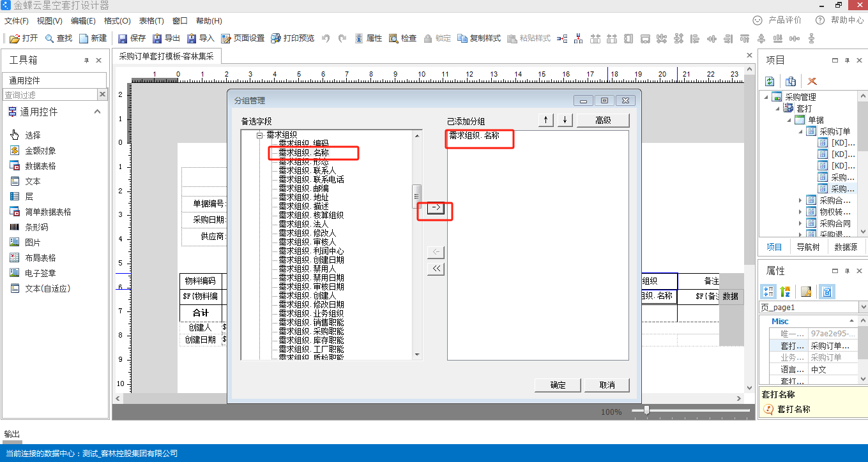Move added group up
This screenshot has height=462, width=868.
pyautogui.click(x=546, y=120)
